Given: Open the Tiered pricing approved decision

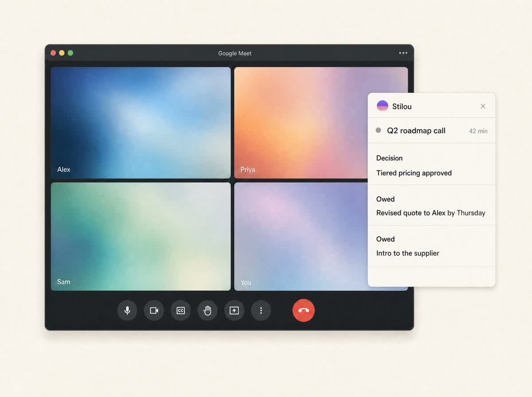Looking at the screenshot, I should pyautogui.click(x=414, y=173).
